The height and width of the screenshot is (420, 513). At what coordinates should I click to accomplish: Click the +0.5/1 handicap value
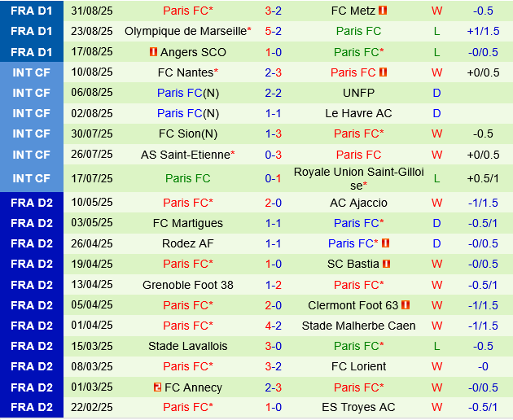tap(484, 178)
